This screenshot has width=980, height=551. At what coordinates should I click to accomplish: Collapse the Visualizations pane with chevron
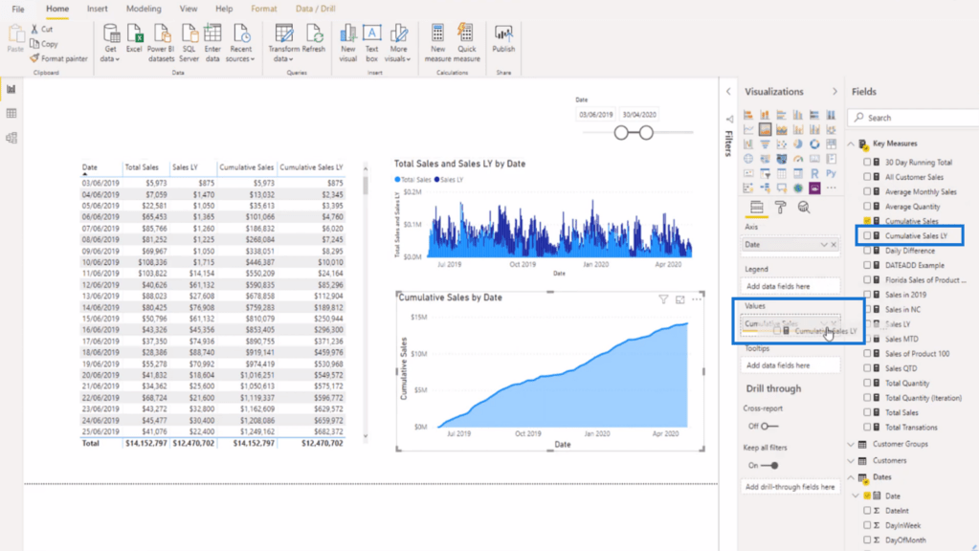(835, 92)
